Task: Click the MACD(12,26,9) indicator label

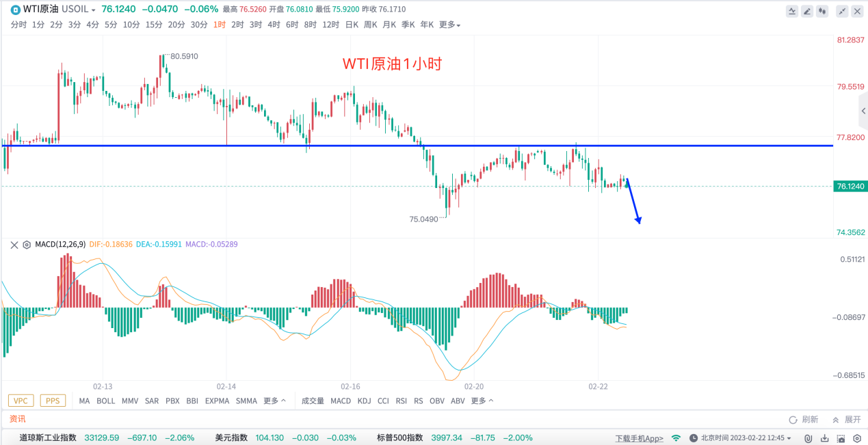Action: click(60, 244)
